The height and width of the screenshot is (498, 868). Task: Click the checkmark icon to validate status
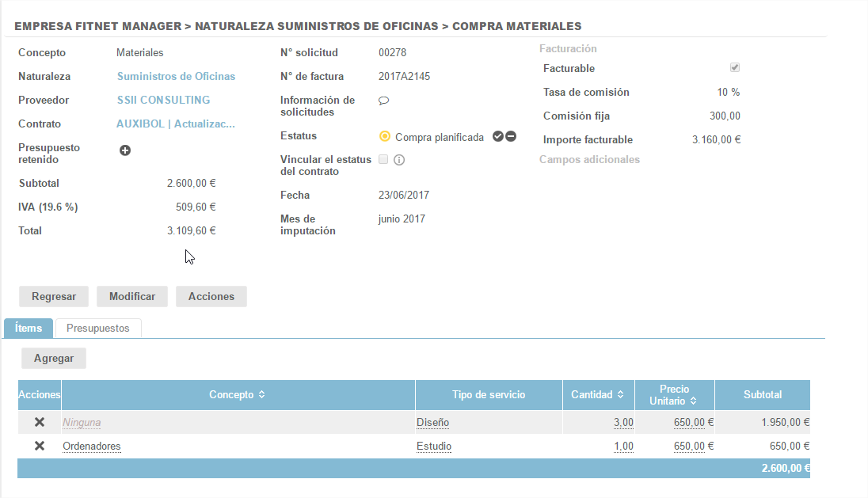497,136
